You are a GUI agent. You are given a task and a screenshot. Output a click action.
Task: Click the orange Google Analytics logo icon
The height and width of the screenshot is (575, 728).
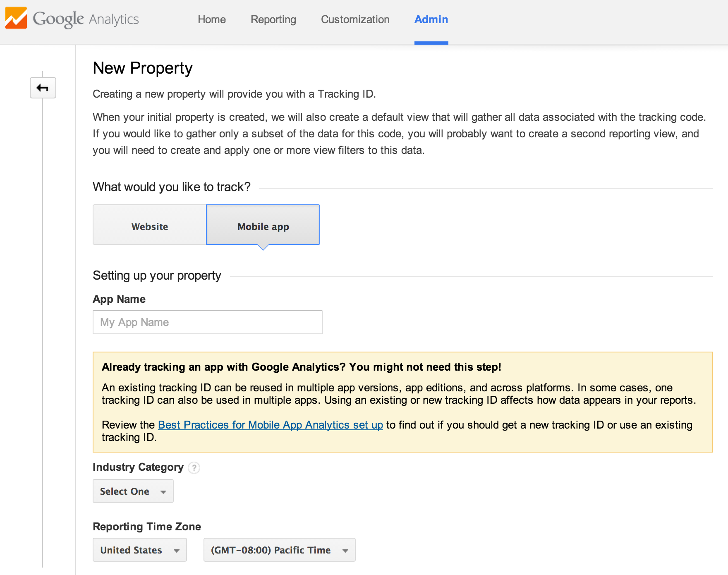click(16, 18)
